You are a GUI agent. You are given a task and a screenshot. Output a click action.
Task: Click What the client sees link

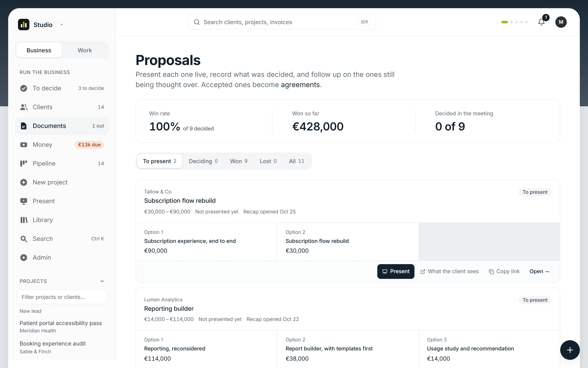(x=450, y=271)
